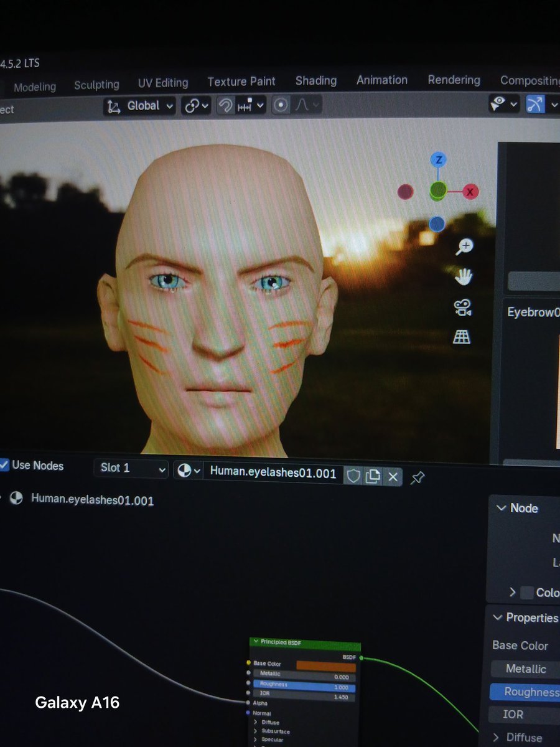Click the blue negative Z gizmo ball
The height and width of the screenshot is (747, 560).
point(437,223)
